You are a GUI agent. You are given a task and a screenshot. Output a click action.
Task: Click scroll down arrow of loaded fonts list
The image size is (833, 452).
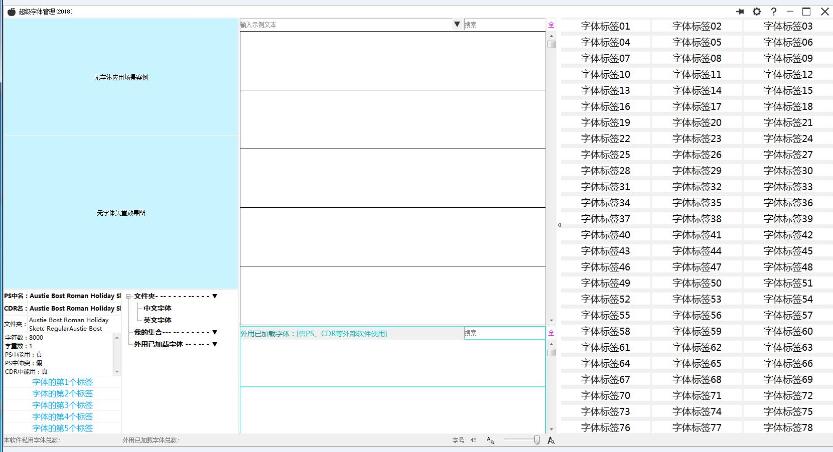pyautogui.click(x=551, y=429)
